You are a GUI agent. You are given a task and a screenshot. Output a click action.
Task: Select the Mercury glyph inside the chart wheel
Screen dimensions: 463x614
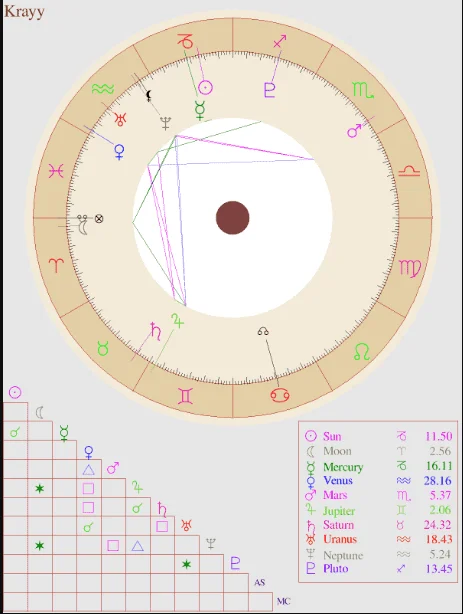coord(200,110)
